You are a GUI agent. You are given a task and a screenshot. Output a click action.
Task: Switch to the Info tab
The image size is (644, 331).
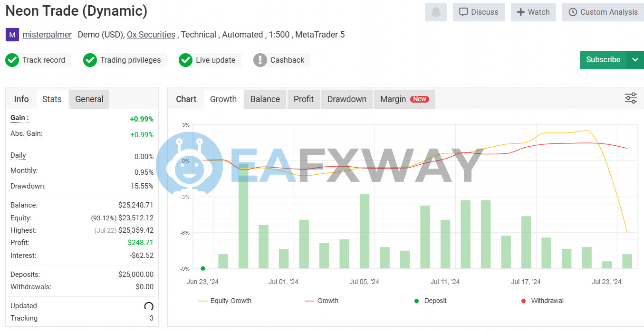point(21,99)
